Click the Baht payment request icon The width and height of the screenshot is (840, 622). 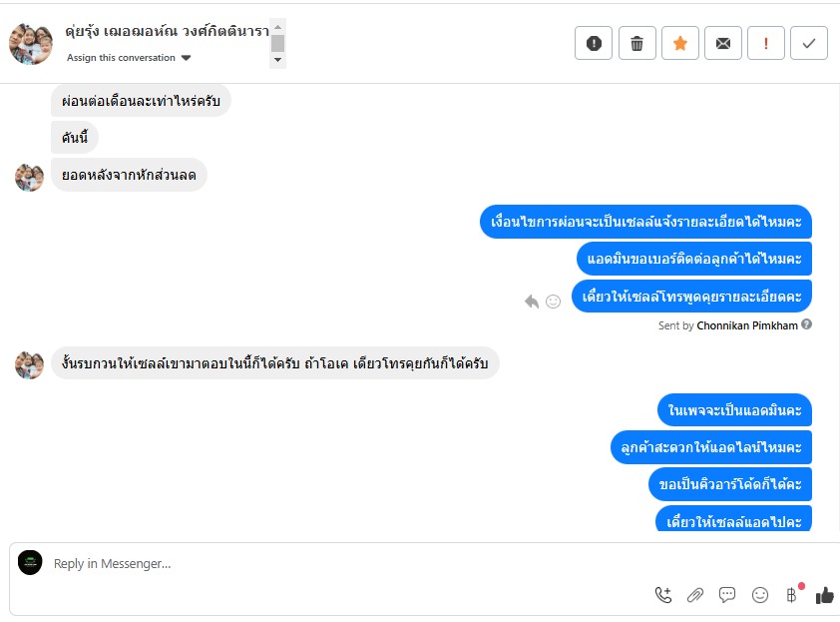coord(792,595)
